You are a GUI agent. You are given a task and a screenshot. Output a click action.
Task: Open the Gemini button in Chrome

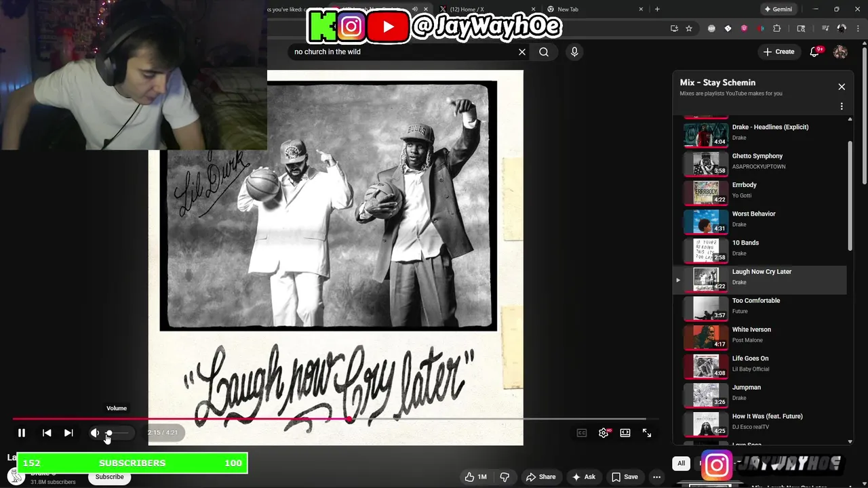pos(778,9)
